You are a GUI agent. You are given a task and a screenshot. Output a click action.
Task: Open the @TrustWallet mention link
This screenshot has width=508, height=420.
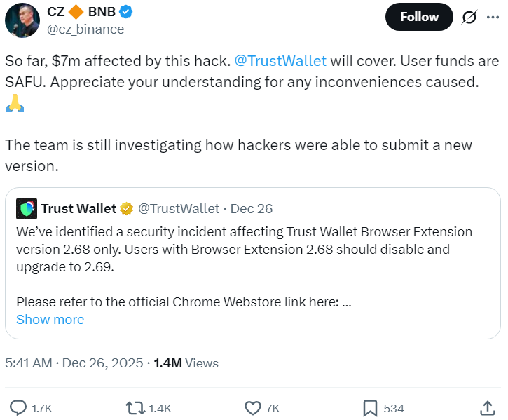click(x=284, y=60)
